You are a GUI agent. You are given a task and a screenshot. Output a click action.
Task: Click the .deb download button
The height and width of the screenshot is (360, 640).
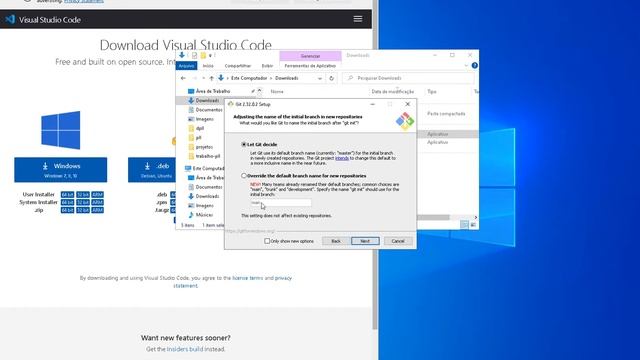point(152,170)
